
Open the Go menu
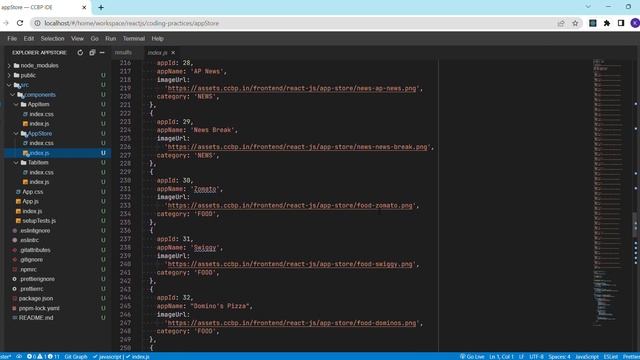click(95, 38)
